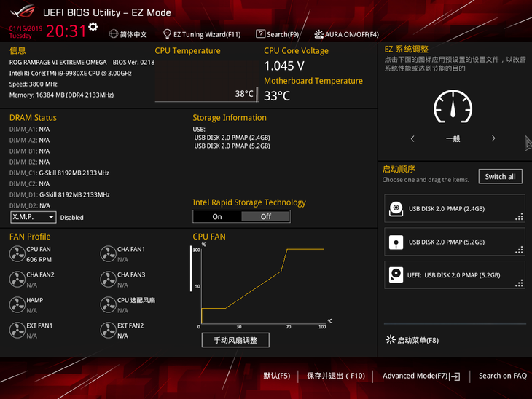Turn Intel Rapid Storage Technology On

point(217,217)
